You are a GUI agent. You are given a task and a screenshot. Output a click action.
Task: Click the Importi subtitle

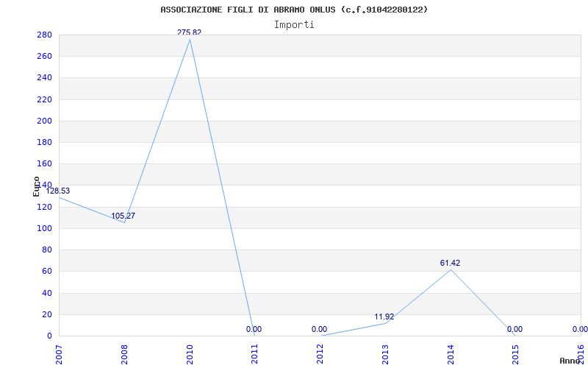294,25
